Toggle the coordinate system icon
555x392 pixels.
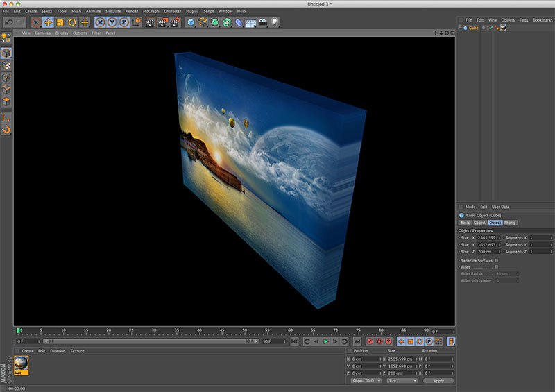pos(136,22)
